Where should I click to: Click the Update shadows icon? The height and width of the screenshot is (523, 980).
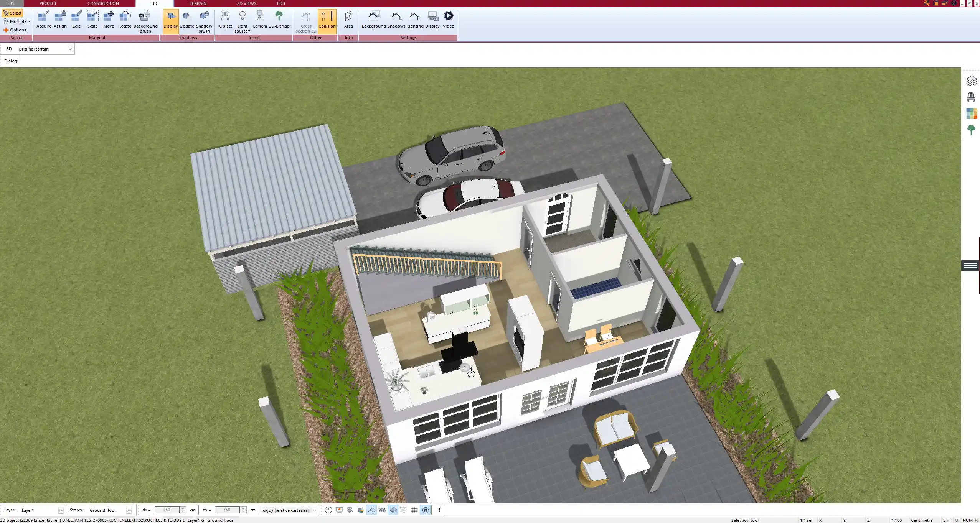pos(187,20)
